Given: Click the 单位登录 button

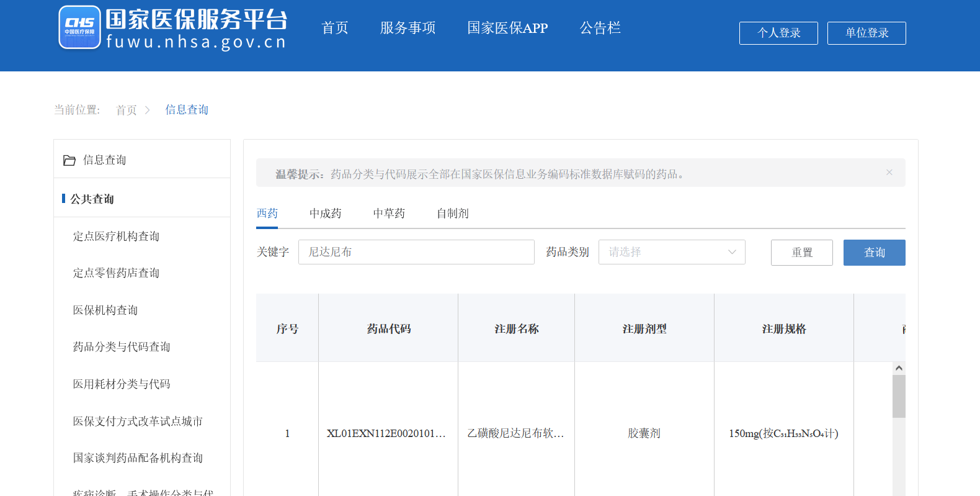Looking at the screenshot, I should (866, 33).
